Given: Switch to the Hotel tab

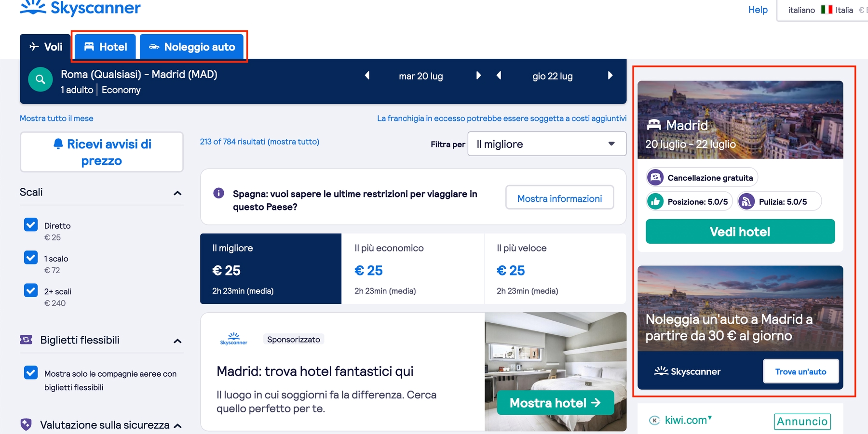Looking at the screenshot, I should [106, 47].
